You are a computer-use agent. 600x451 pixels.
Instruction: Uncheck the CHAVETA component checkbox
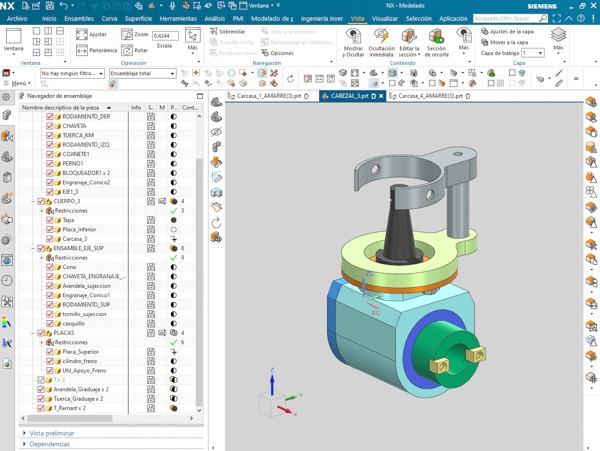click(51, 126)
